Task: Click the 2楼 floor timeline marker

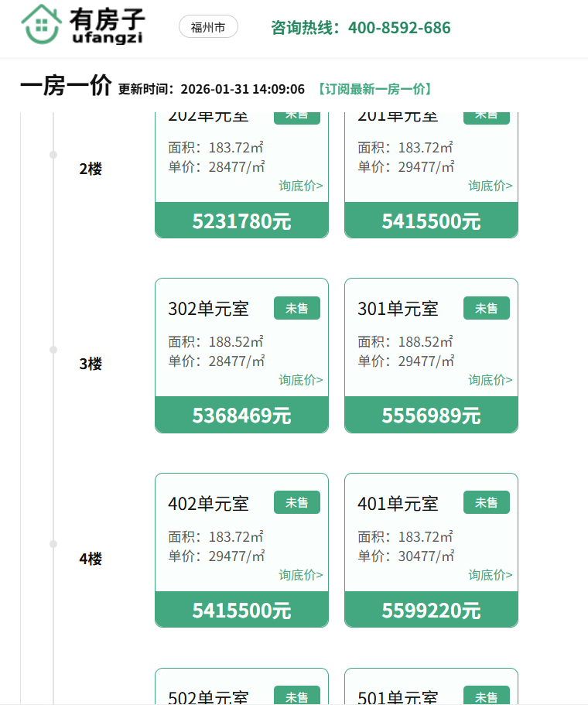Action: click(53, 155)
